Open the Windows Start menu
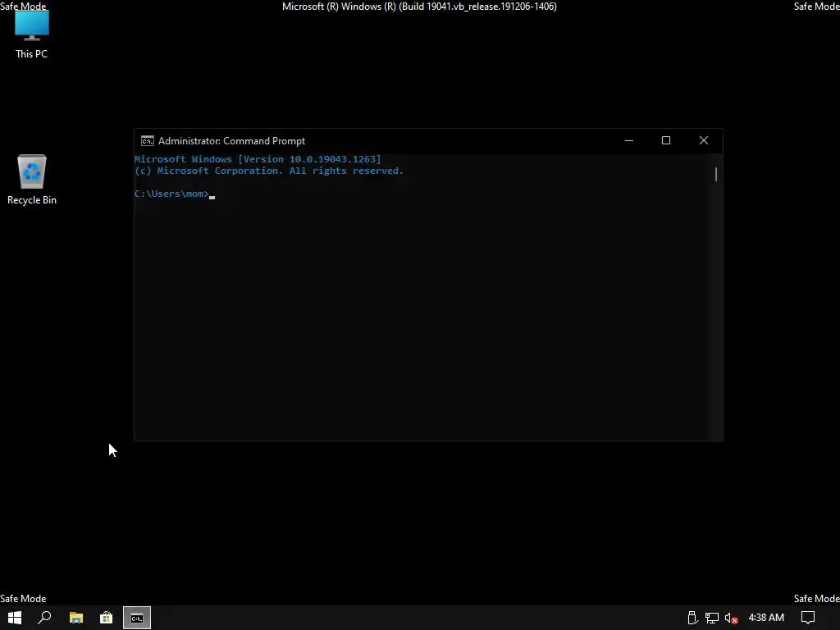The width and height of the screenshot is (840, 630). [x=15, y=618]
